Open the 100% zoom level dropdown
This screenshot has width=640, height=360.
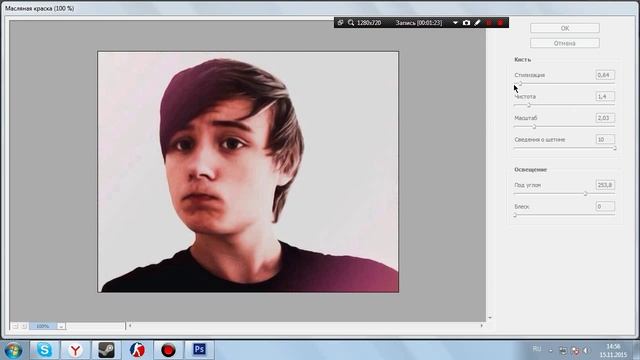point(61,326)
